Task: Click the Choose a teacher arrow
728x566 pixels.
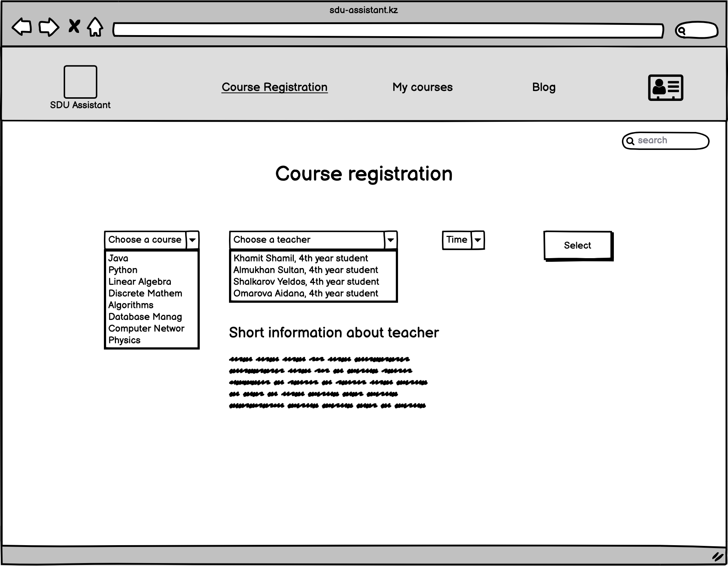Action: pos(391,240)
